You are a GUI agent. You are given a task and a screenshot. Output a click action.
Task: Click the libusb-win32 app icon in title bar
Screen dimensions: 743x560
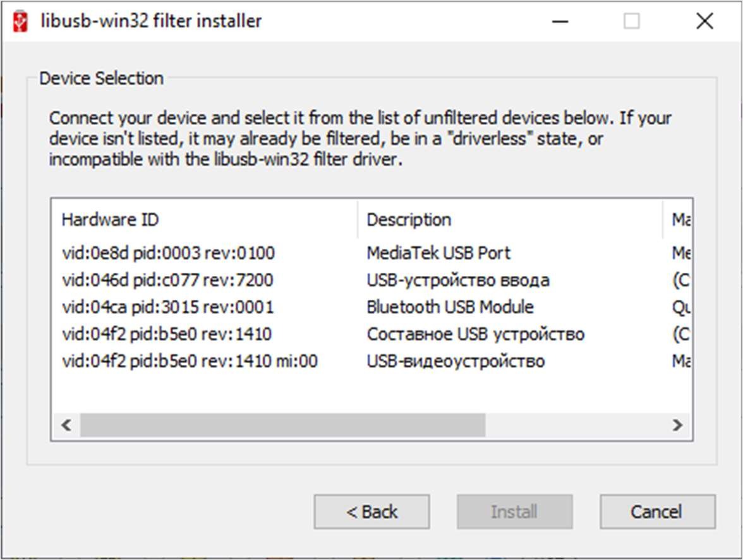coord(20,21)
